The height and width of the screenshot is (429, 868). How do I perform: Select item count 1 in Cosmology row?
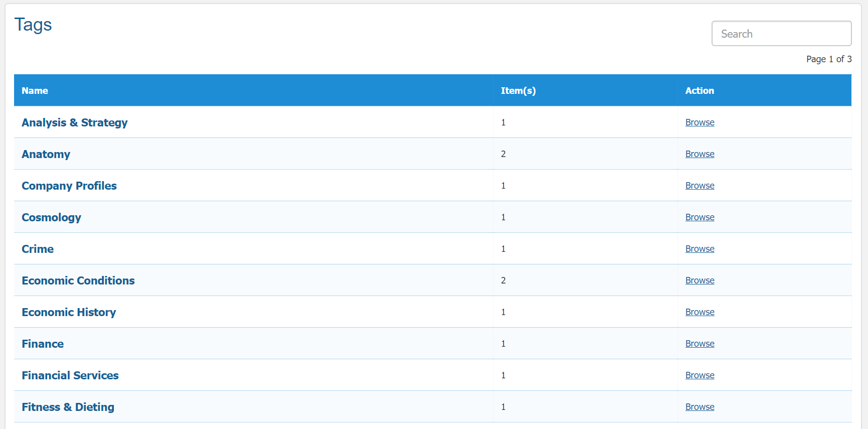coord(503,217)
